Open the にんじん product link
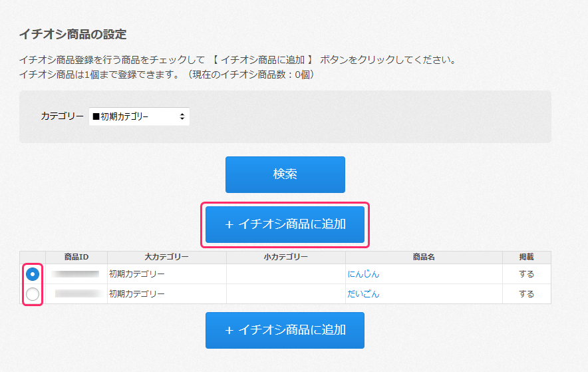This screenshot has width=588, height=372. pos(363,274)
